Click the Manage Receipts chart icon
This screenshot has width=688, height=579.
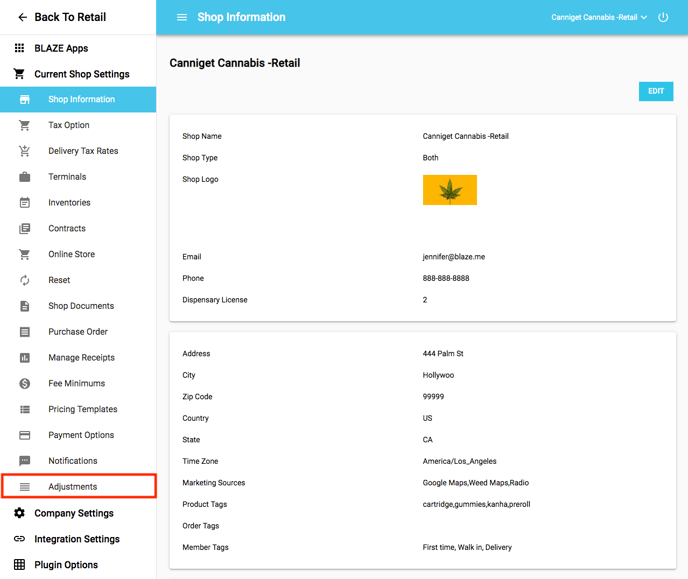pyautogui.click(x=25, y=357)
